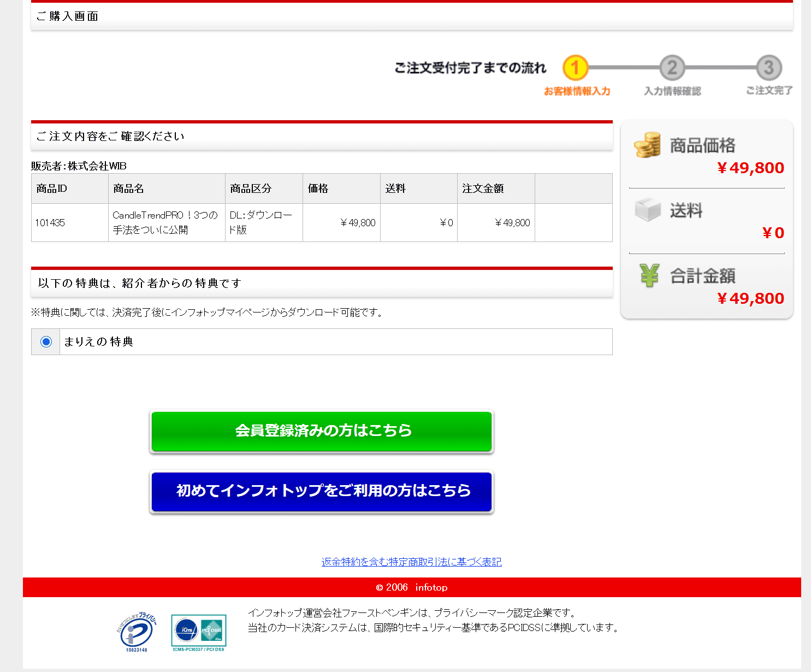Click the 商品ID column header

click(51, 188)
